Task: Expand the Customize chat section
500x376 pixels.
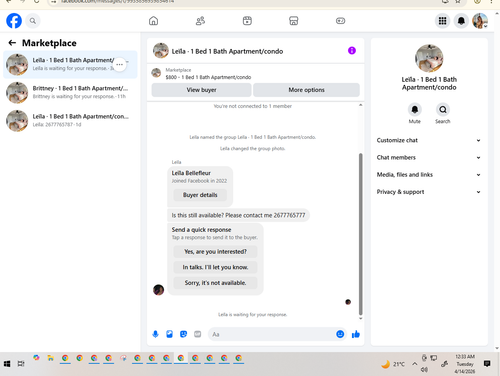Action: 429,140
